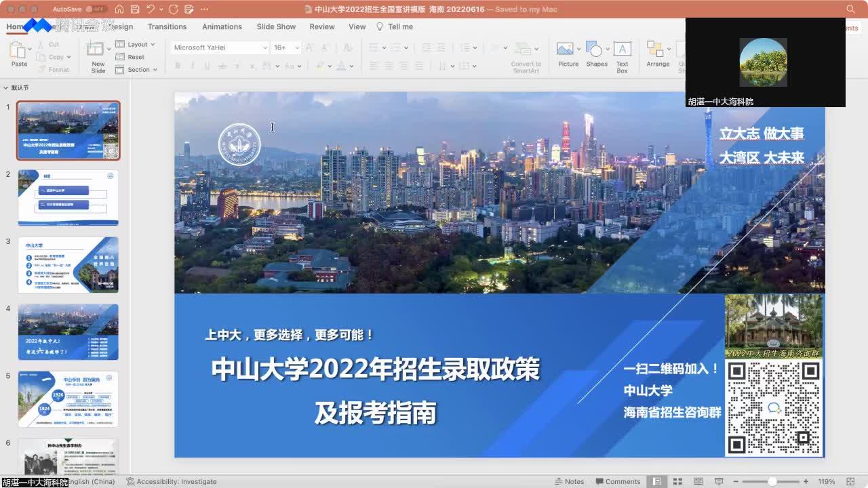The height and width of the screenshot is (488, 868).
Task: Select slide 4 thumbnail
Action: click(x=68, y=331)
